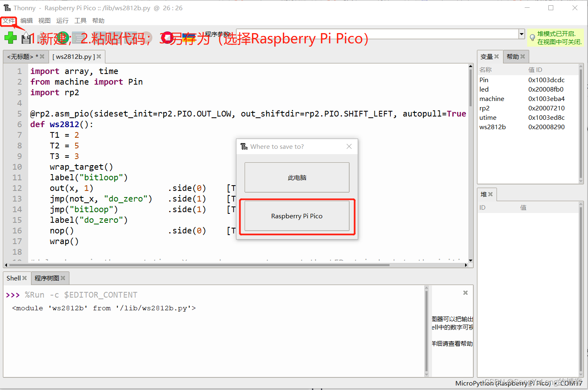The width and height of the screenshot is (588, 390).
Task: Choose 此电脑 as save location
Action: [297, 177]
